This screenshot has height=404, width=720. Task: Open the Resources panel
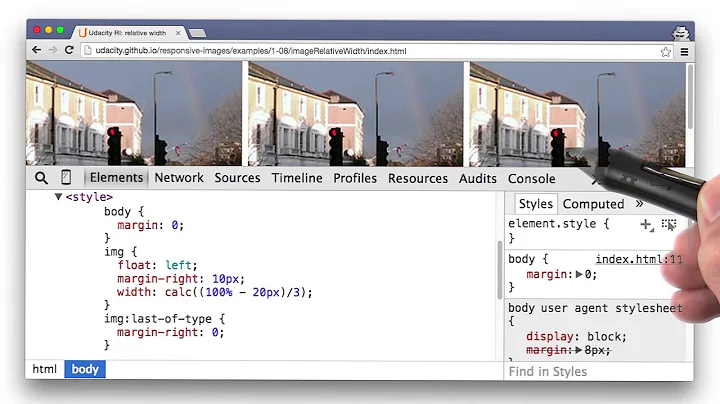[418, 179]
